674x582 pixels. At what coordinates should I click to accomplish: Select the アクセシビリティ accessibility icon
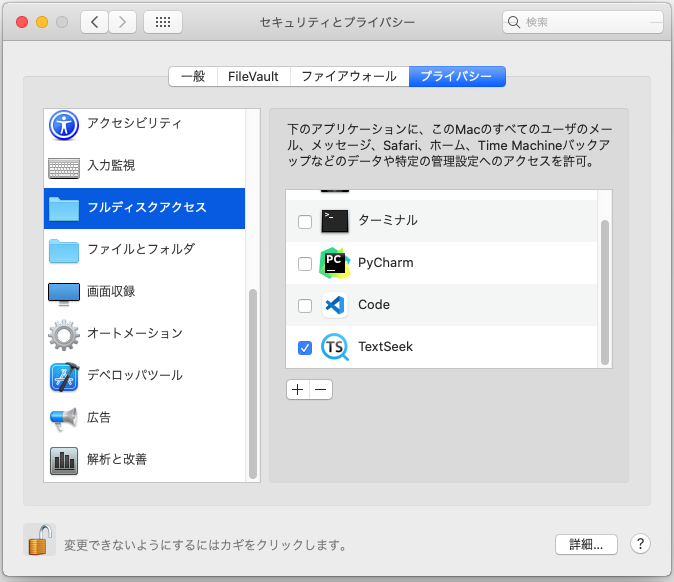click(64, 124)
